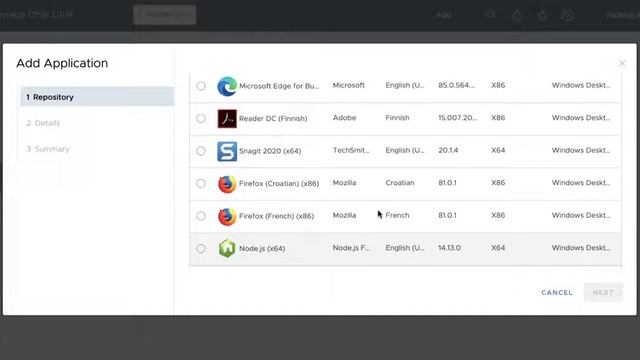Click the Reader DC (Finnish) name
Screen dimensions: 640x360
(273, 118)
